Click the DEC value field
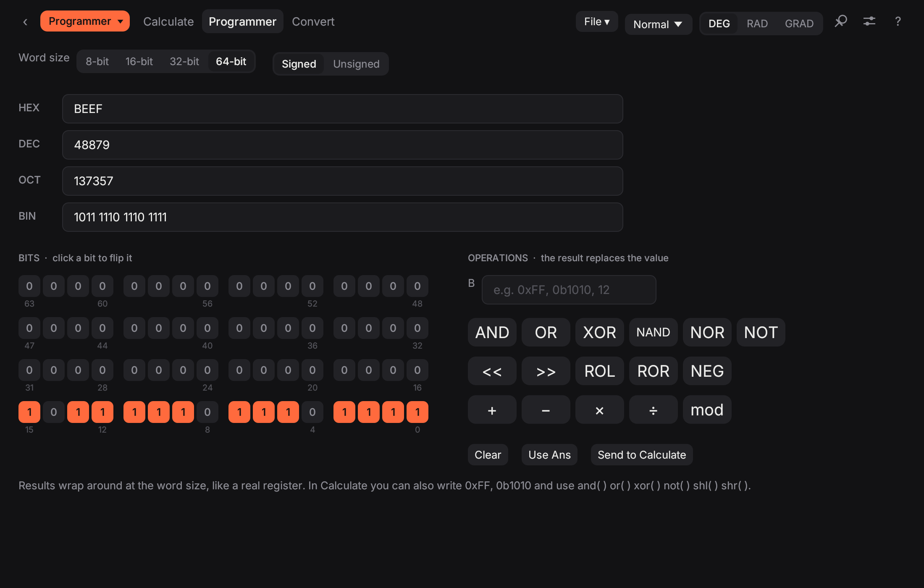 tap(343, 145)
